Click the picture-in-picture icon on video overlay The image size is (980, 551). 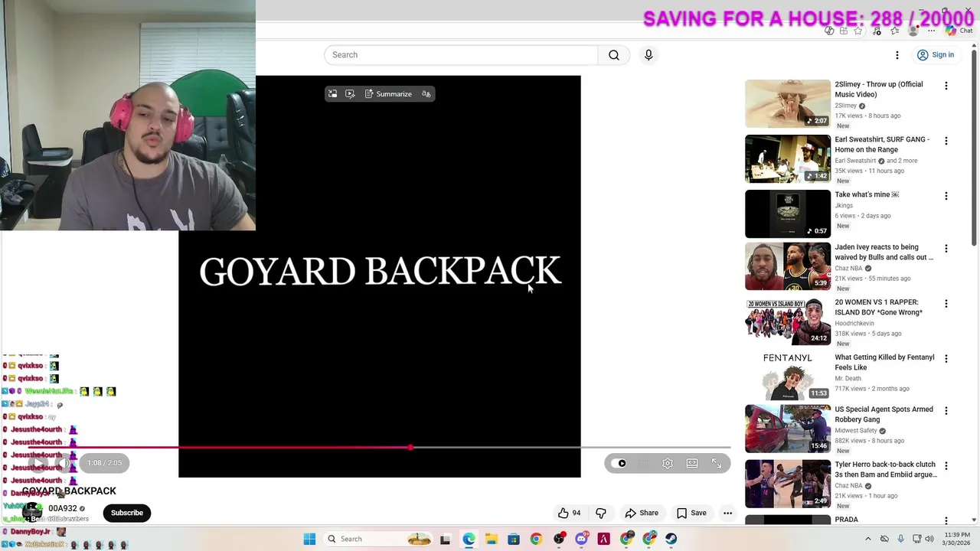(x=333, y=94)
